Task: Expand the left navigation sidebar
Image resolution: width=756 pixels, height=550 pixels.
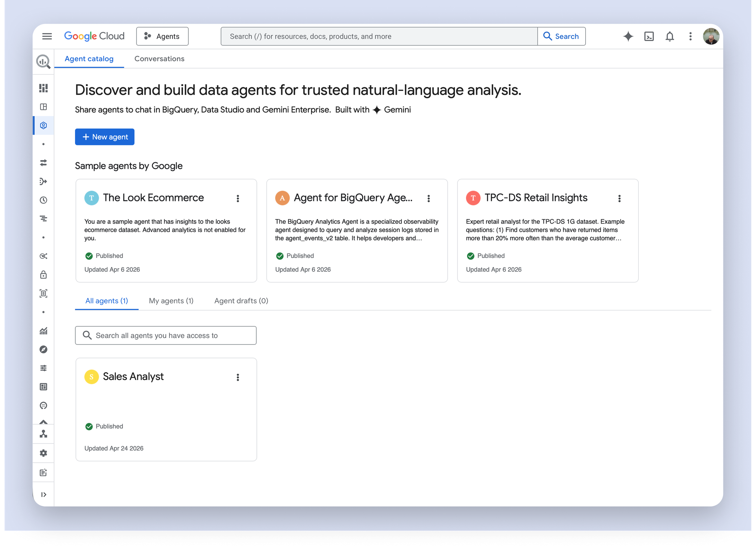Action: (43, 494)
